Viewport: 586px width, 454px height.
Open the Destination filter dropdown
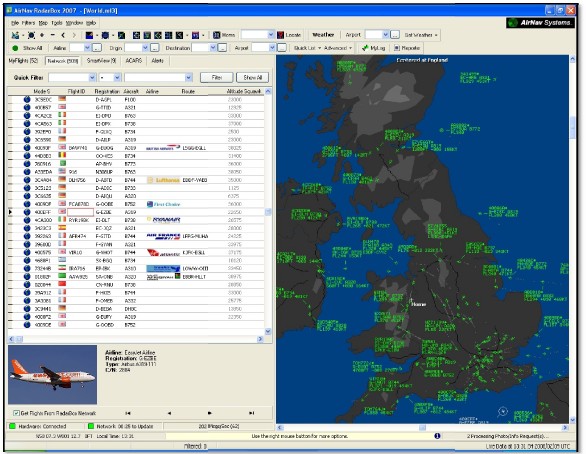coord(213,48)
